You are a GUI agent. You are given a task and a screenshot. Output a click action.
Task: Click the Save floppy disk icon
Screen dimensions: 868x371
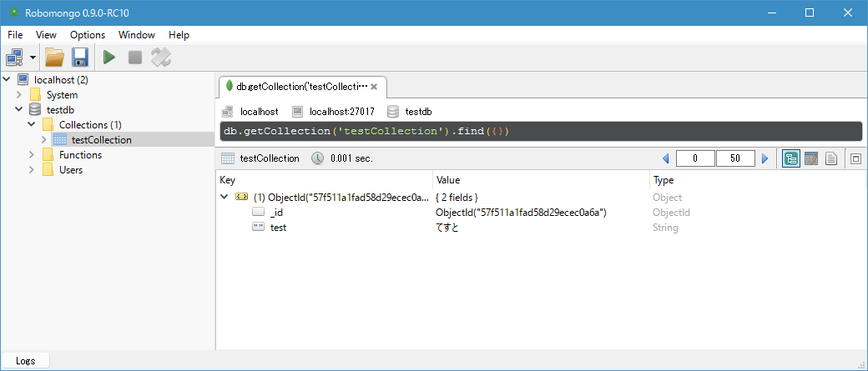80,57
